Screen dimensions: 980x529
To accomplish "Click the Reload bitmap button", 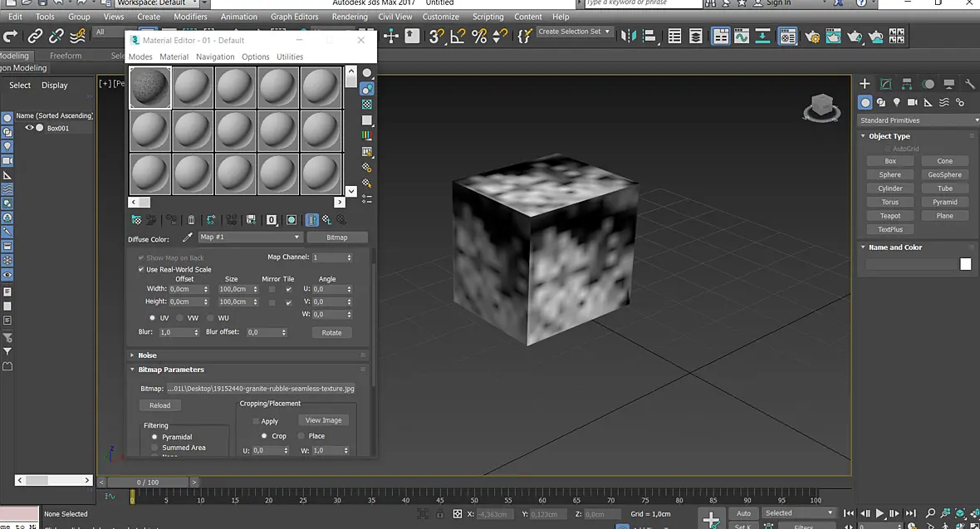I will [160, 405].
